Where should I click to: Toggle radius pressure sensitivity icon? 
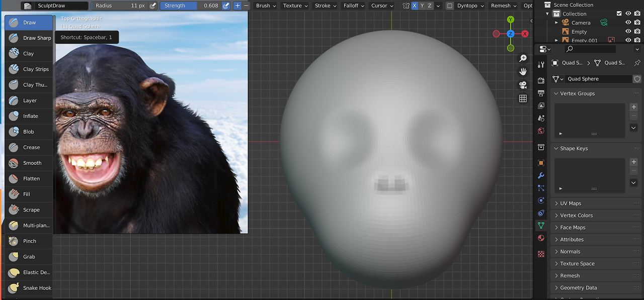click(x=153, y=6)
